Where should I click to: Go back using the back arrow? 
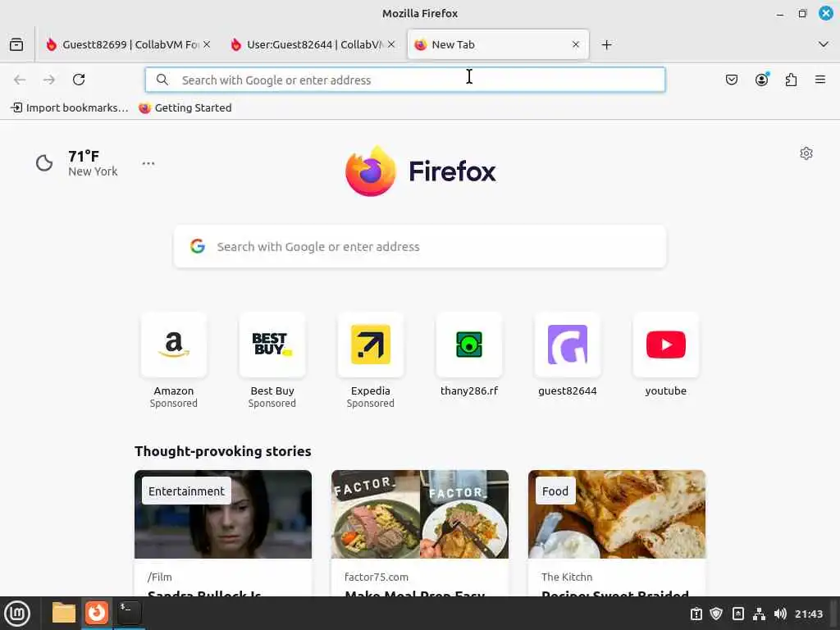20,80
